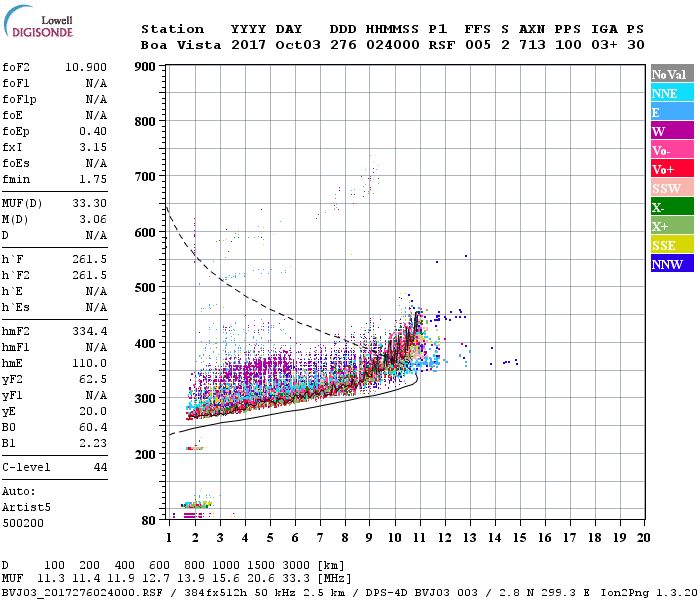Viewport: 700px width, 600px height.
Task: Click the C-level value 44
Action: tap(100, 467)
